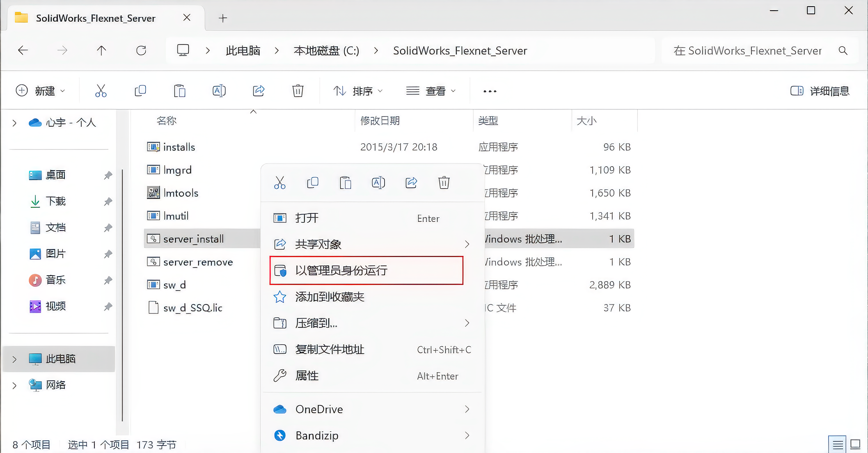Image resolution: width=868 pixels, height=453 pixels.
Task: Go up one folder level
Action: point(101,50)
